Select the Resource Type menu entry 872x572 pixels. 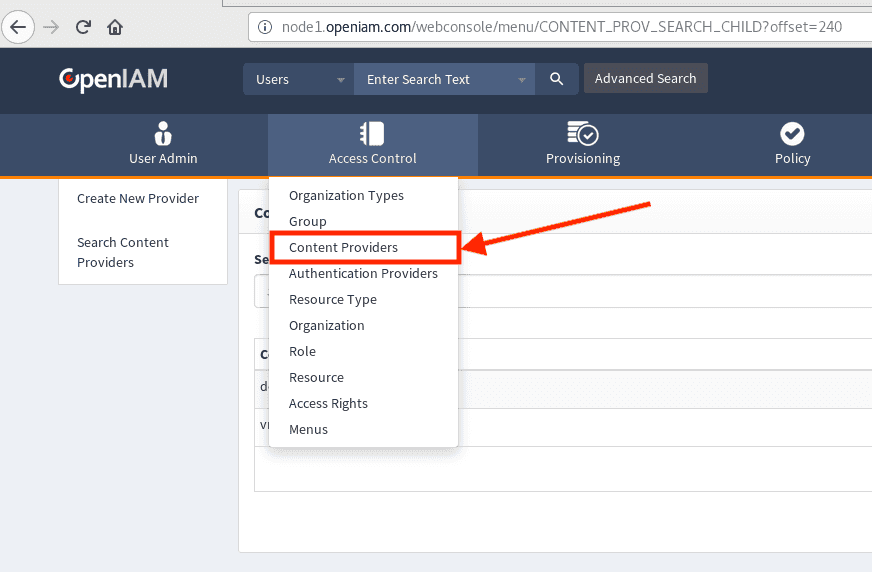click(332, 299)
